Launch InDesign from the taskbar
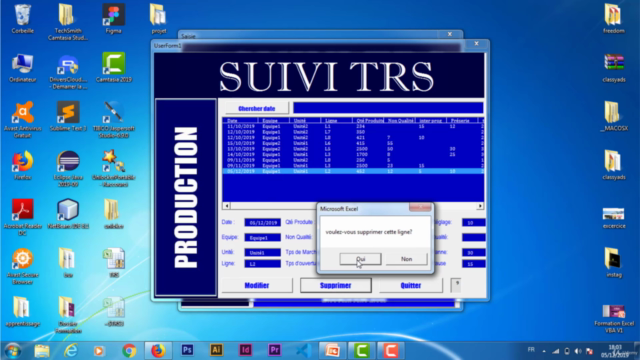 pos(246,350)
